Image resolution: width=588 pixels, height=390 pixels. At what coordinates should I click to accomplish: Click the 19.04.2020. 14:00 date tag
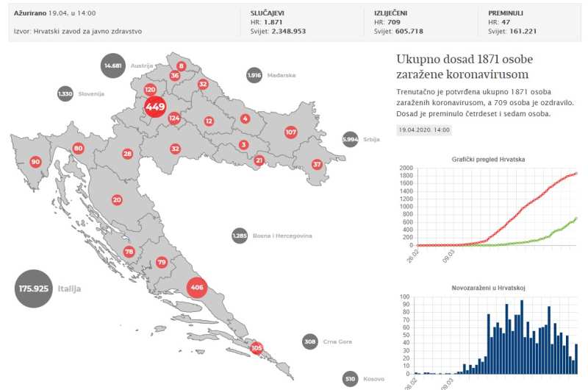pos(423,130)
